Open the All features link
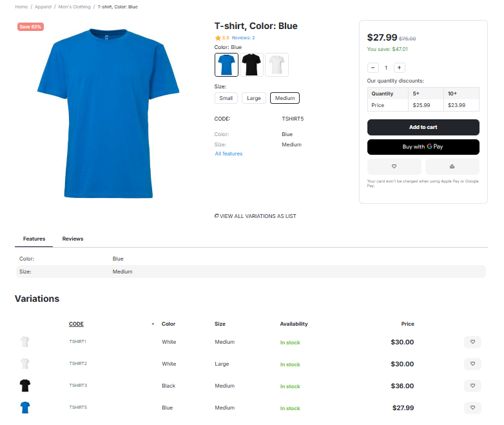Viewport: 504px width, 425px height. (x=229, y=153)
